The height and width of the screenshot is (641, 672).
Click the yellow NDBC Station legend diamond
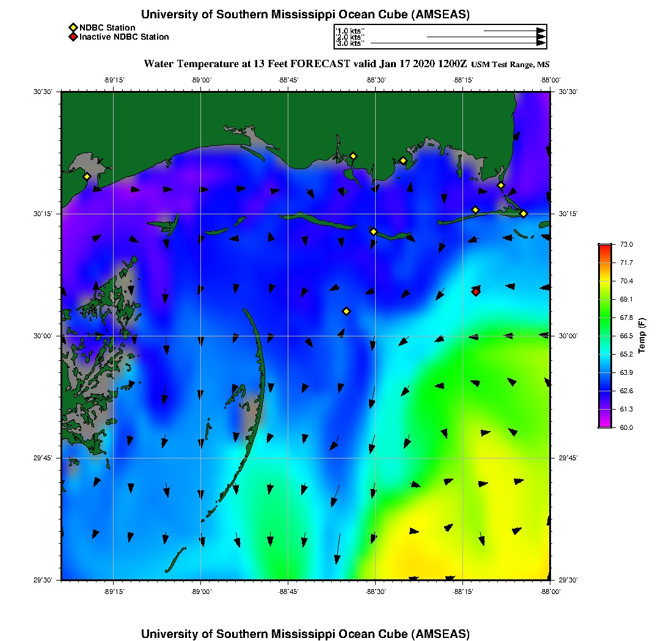pos(73,28)
